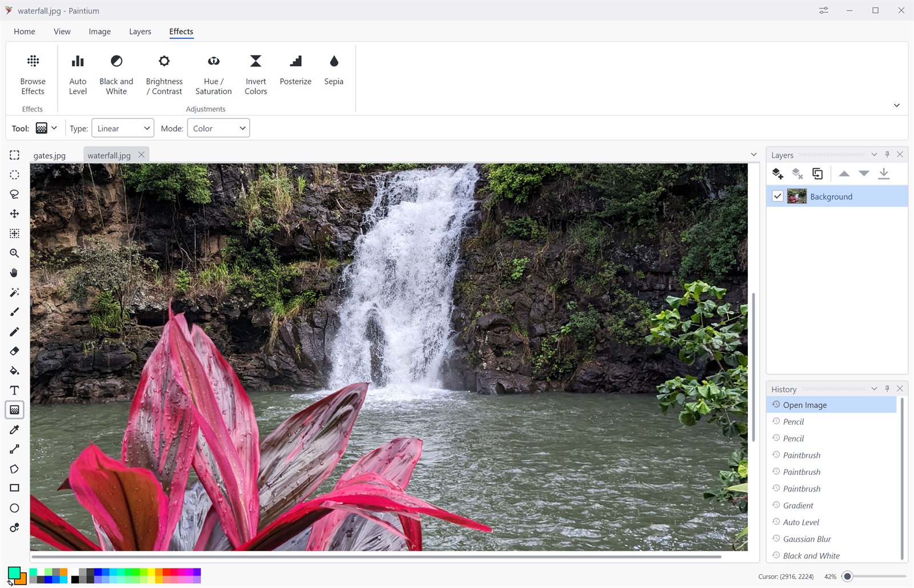This screenshot has width=914, height=588.
Task: Click the zoom slider handle
Action: click(848, 577)
